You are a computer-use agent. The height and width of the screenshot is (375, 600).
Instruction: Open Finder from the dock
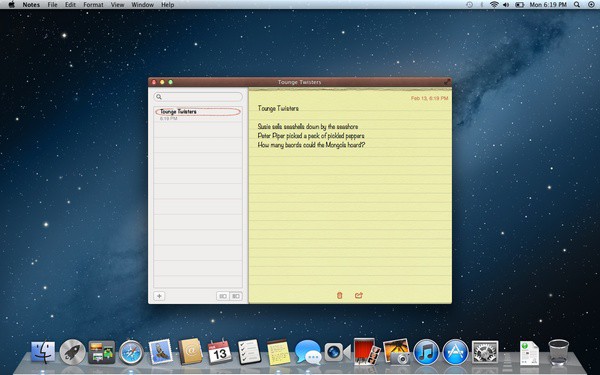[43, 352]
